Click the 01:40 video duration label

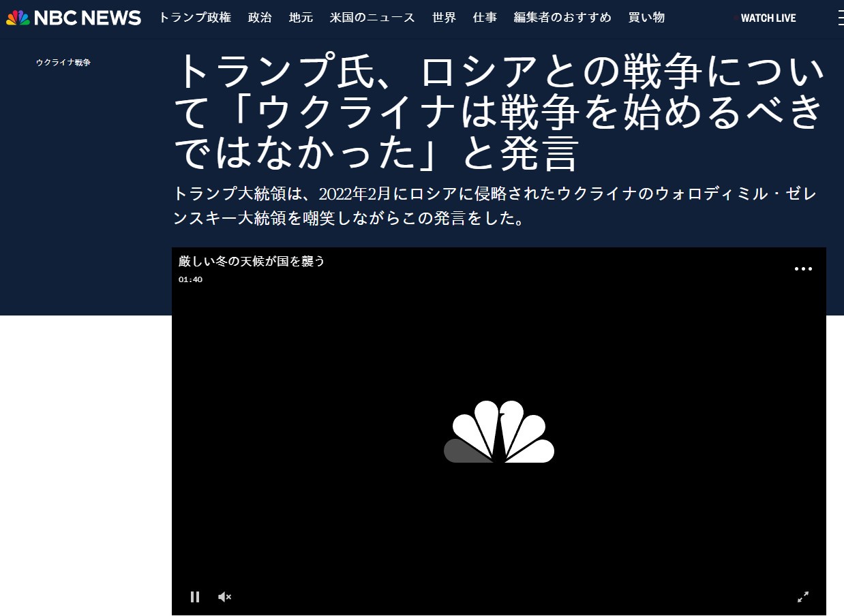click(x=190, y=279)
